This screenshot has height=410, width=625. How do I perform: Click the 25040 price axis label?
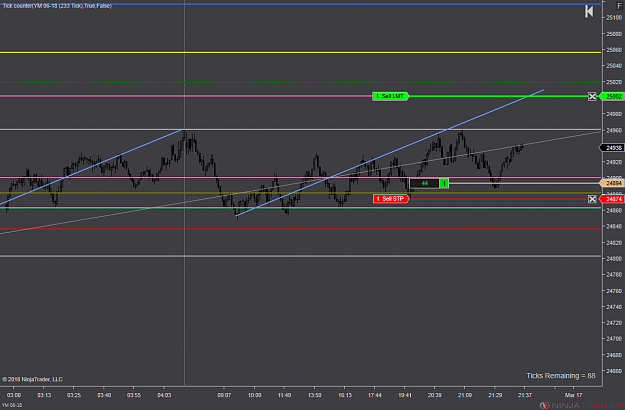pos(614,66)
